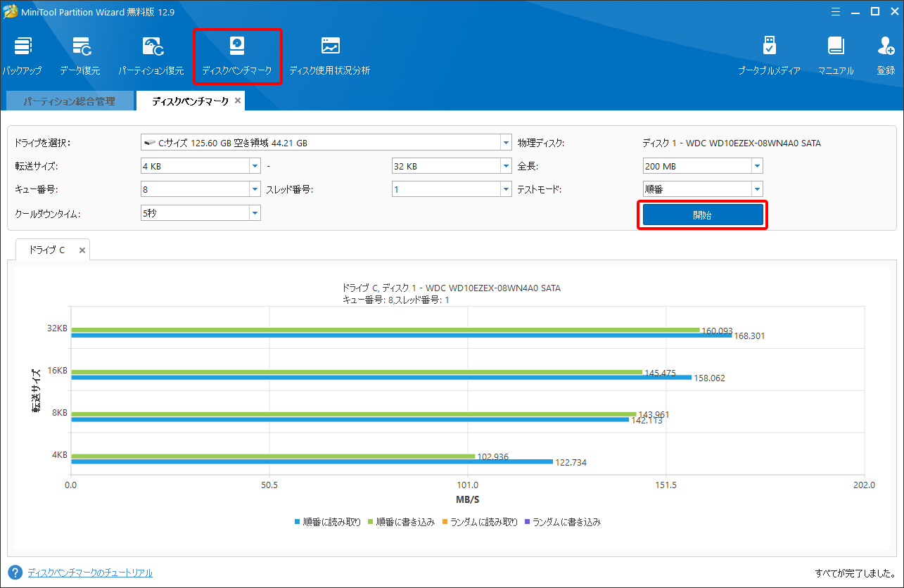Click the physical disk name WDC WD10EZEX text

click(732, 143)
